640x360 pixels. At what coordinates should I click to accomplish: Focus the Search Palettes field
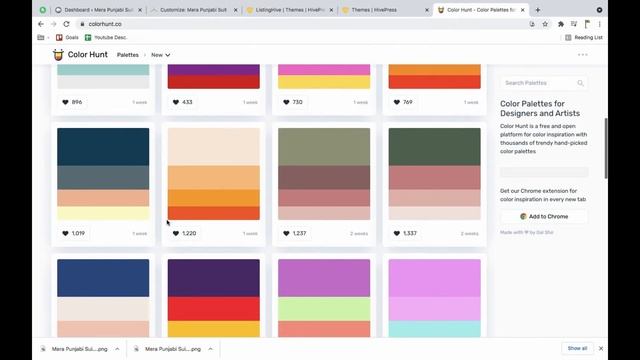click(x=544, y=83)
